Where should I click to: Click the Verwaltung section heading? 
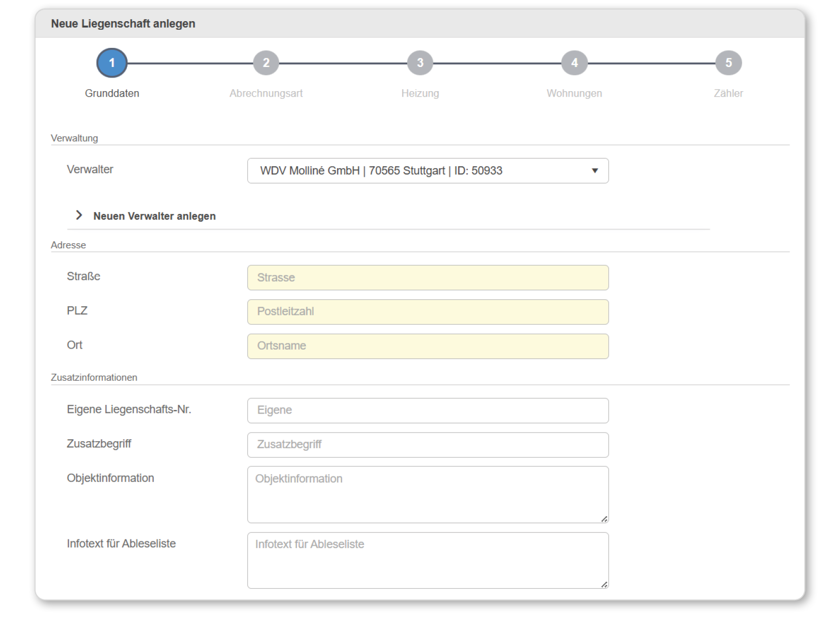[75, 138]
